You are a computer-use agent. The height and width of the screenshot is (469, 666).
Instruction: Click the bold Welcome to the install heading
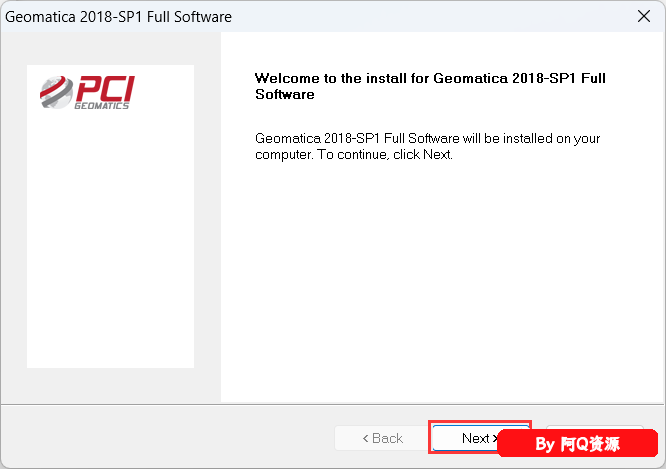430,86
